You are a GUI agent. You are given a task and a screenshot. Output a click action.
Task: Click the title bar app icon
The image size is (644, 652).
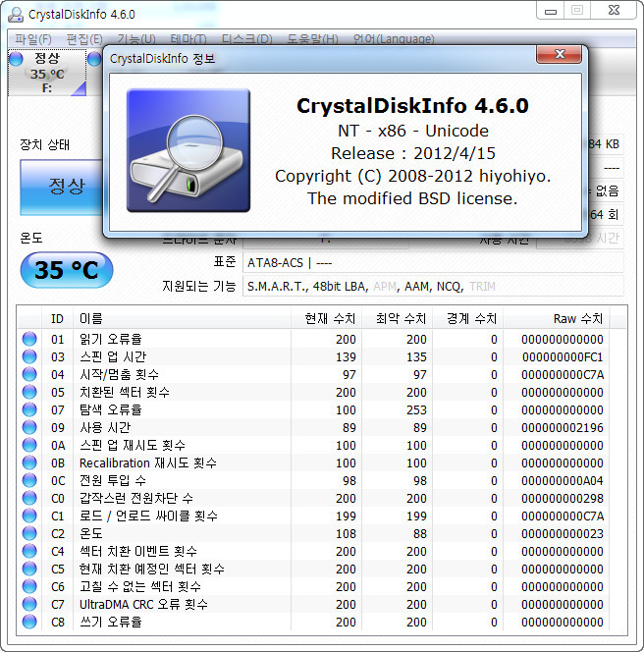coord(16,15)
